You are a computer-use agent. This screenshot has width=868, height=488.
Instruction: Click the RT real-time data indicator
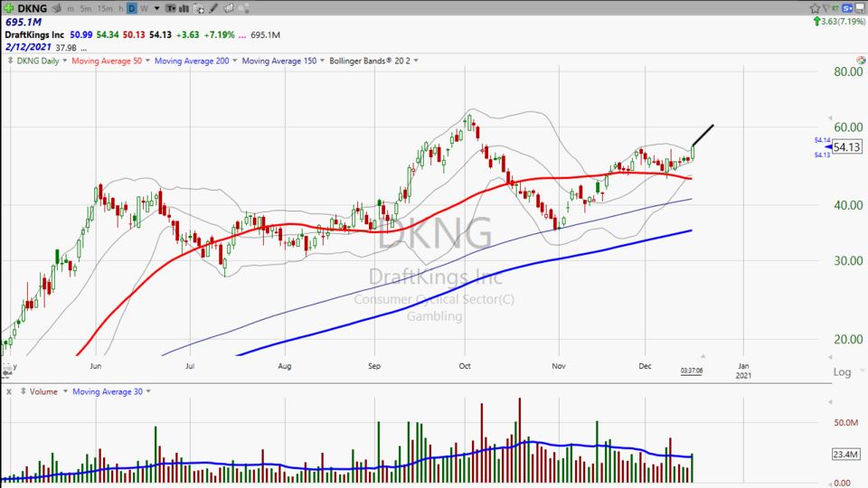835,8
